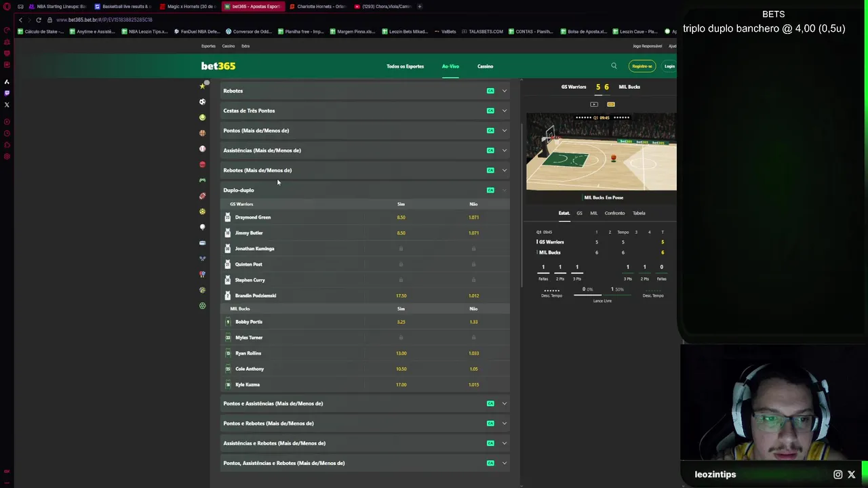The width and height of the screenshot is (868, 488).
Task: Open Ao-Vivo section
Action: [x=450, y=66]
